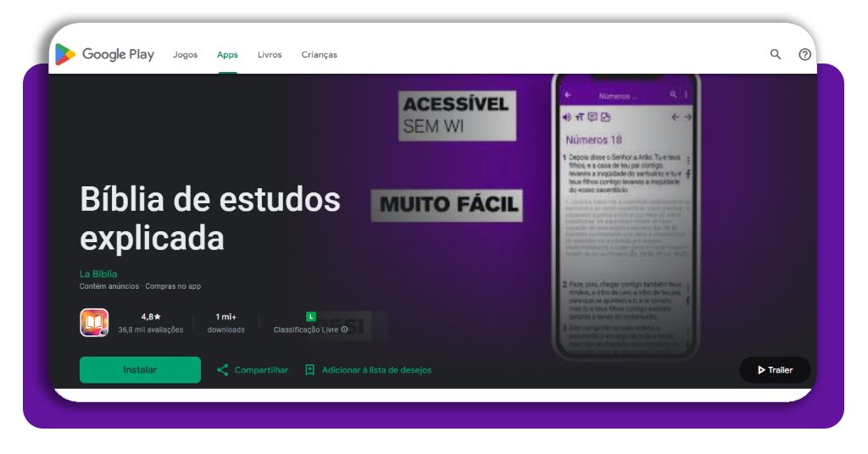This screenshot has width=868, height=454.
Task: Open the search magnifier icon
Action: 776,54
